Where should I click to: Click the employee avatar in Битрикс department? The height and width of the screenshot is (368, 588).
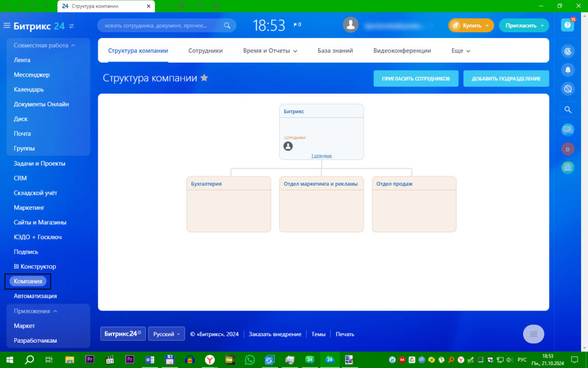point(288,146)
